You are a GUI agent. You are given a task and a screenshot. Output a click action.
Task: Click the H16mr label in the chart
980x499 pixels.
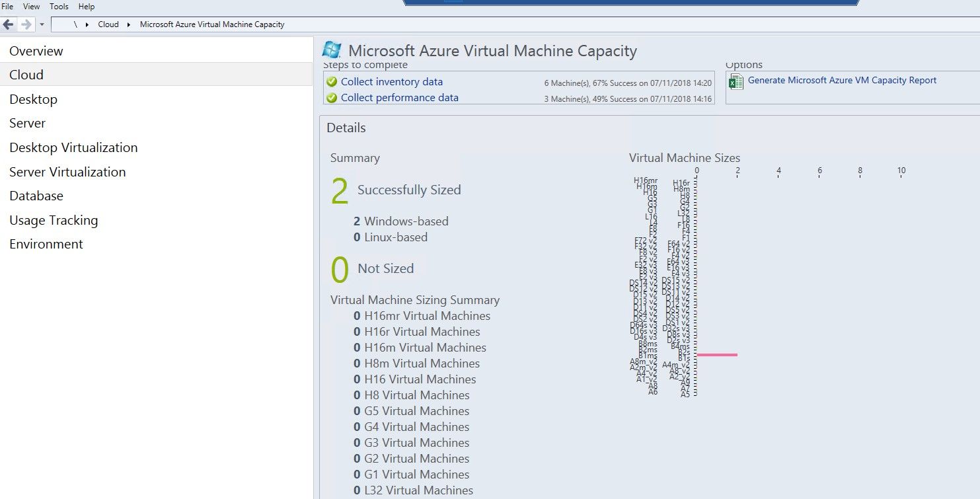point(646,180)
